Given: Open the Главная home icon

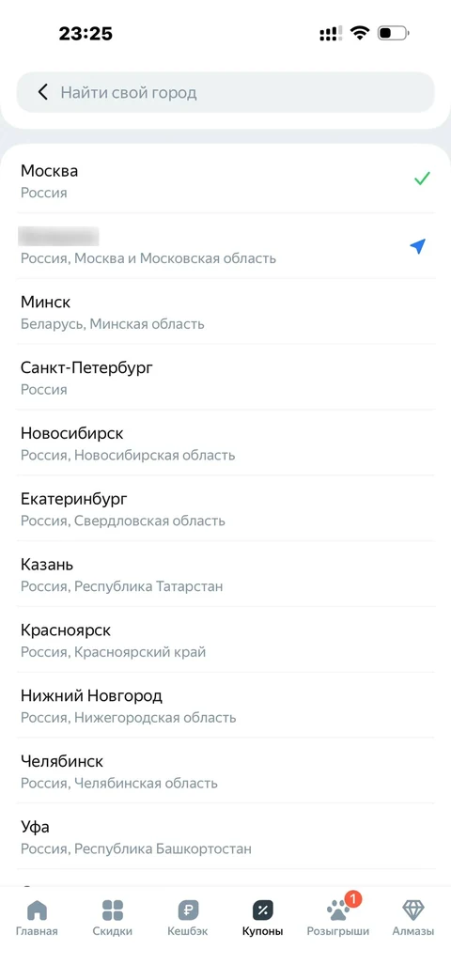Looking at the screenshot, I should [x=37, y=910].
